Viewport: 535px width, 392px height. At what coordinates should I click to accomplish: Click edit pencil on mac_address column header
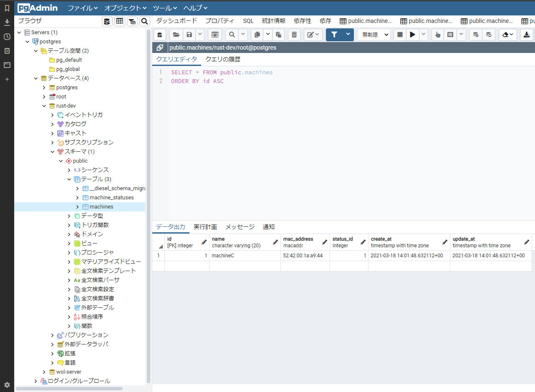(325, 242)
